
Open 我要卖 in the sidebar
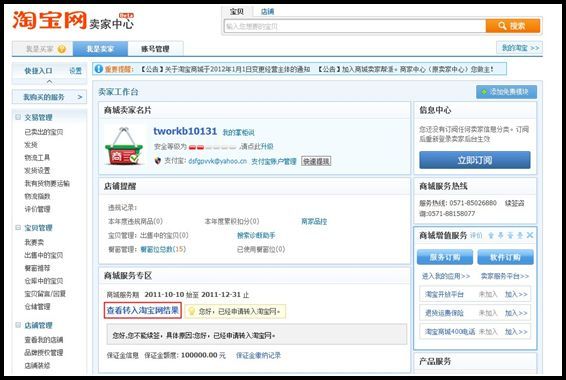click(34, 242)
